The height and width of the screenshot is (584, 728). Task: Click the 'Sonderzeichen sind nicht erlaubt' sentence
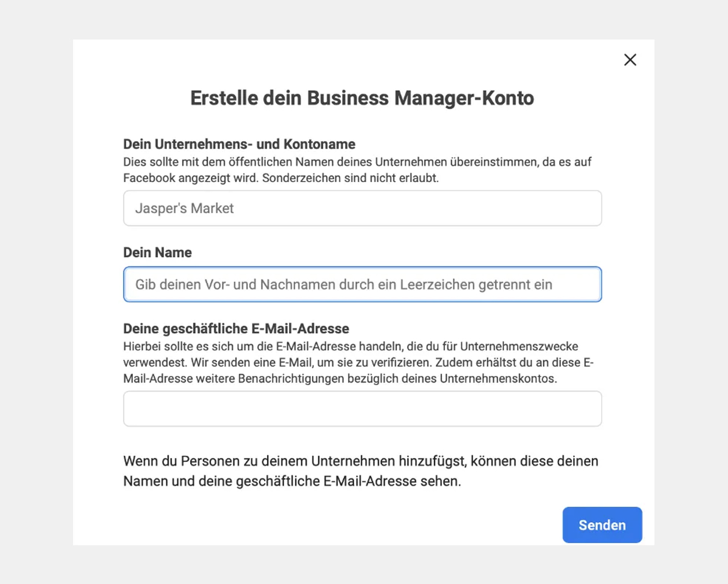pos(350,178)
